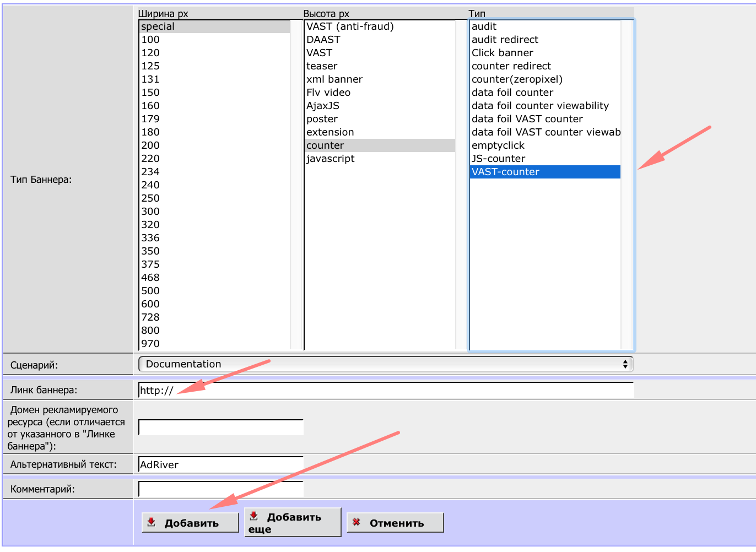
Task: Pick 'VAST-counter' in the Тип list
Action: 545,172
